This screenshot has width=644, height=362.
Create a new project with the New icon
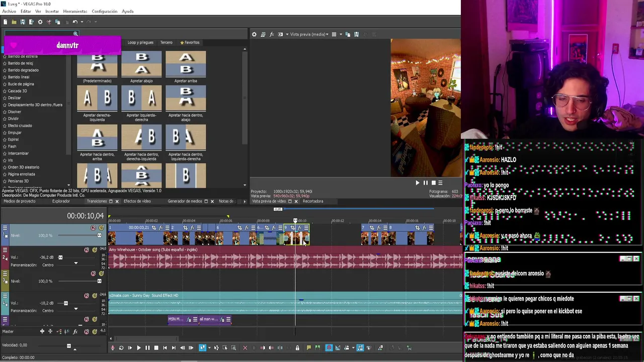5,22
